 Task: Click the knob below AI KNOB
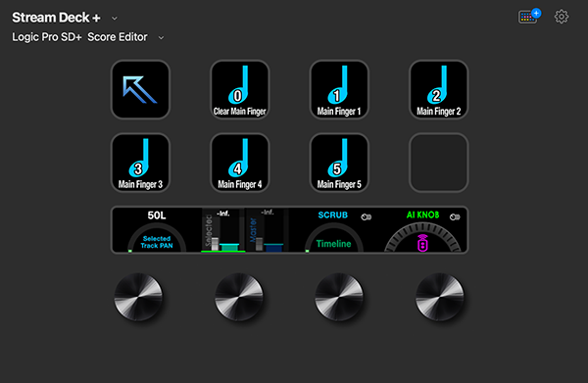tap(439, 297)
